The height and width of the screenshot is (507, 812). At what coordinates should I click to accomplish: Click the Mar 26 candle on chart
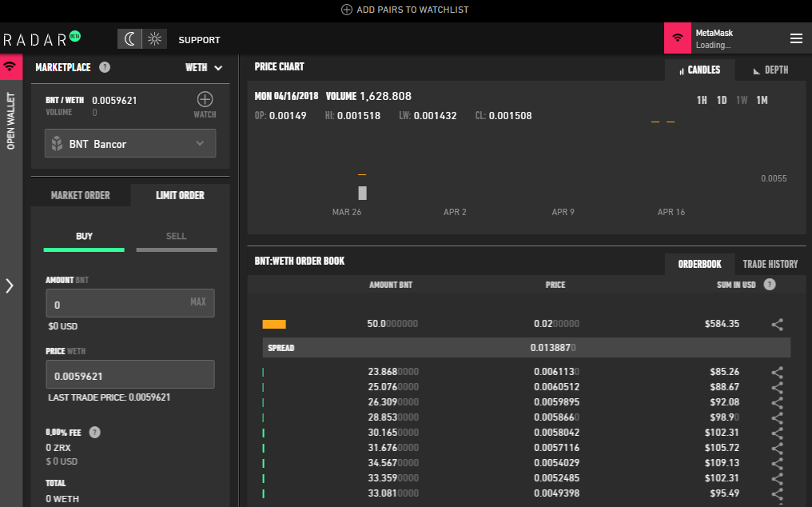tap(363, 193)
